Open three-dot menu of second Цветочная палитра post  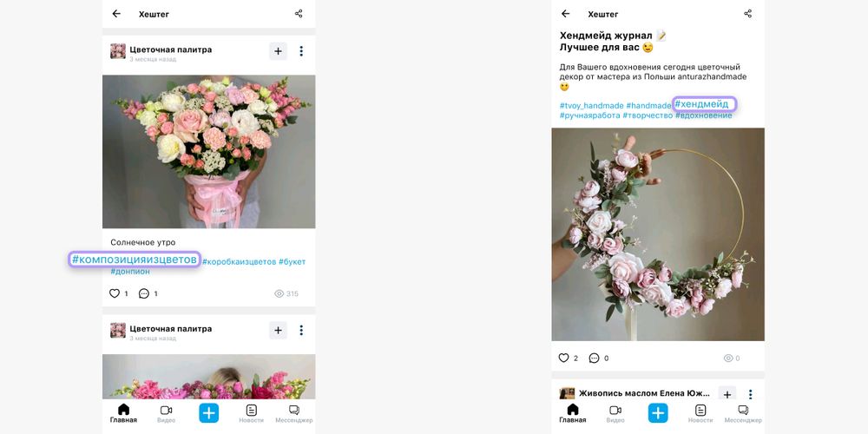[301, 330]
